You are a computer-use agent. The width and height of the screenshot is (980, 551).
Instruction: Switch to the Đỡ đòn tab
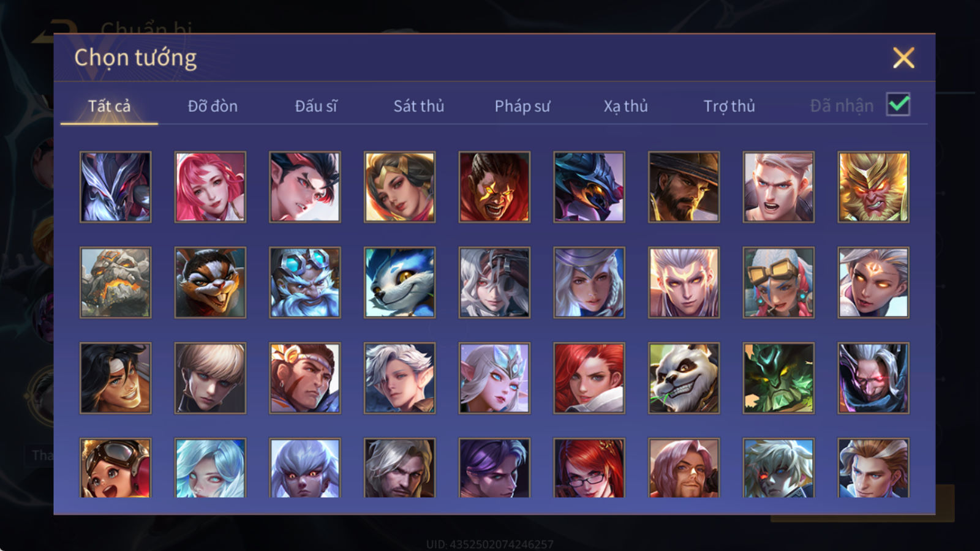[213, 106]
